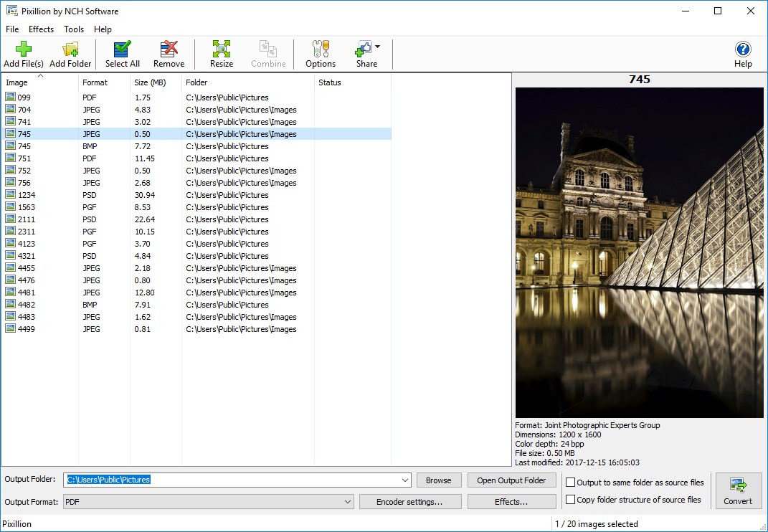Check Copy folder structure of source files

pos(571,500)
